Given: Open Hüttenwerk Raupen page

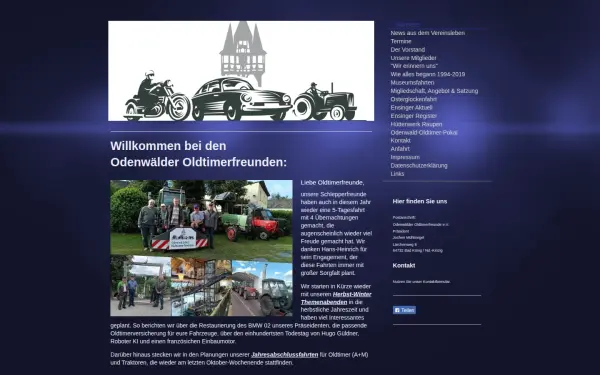Looking at the screenshot, I should 416,124.
